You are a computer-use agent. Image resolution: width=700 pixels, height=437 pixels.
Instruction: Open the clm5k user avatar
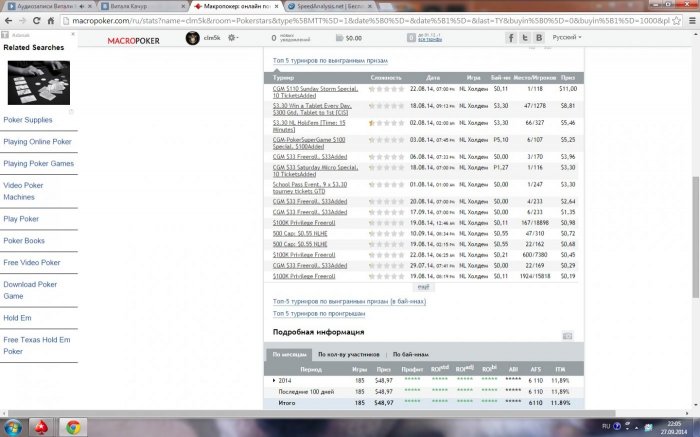tap(192, 38)
